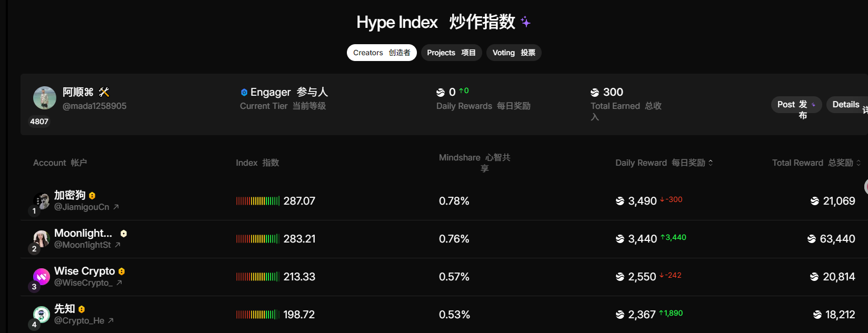Image resolution: width=868 pixels, height=333 pixels.
Task: Open the Voting tab
Action: click(x=514, y=53)
